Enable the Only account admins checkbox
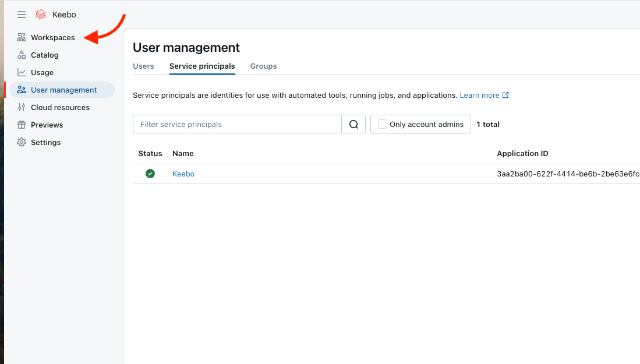The image size is (640, 364). pos(382,124)
